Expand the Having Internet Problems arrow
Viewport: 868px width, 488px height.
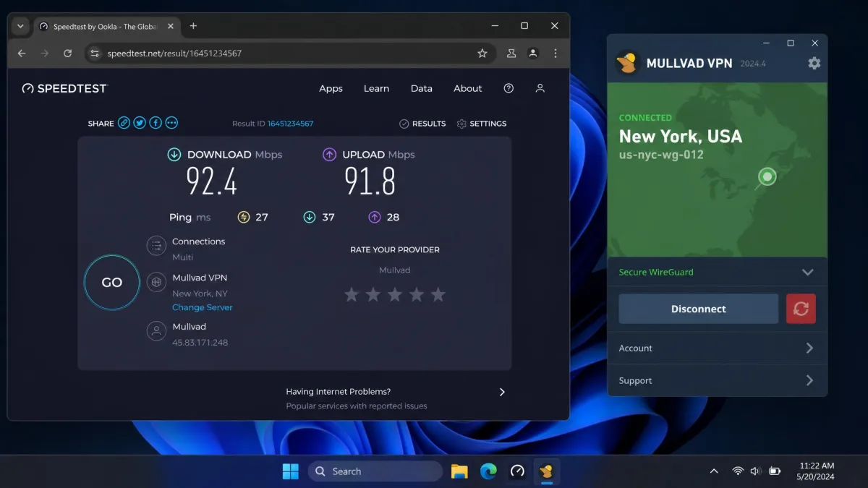[x=502, y=392]
